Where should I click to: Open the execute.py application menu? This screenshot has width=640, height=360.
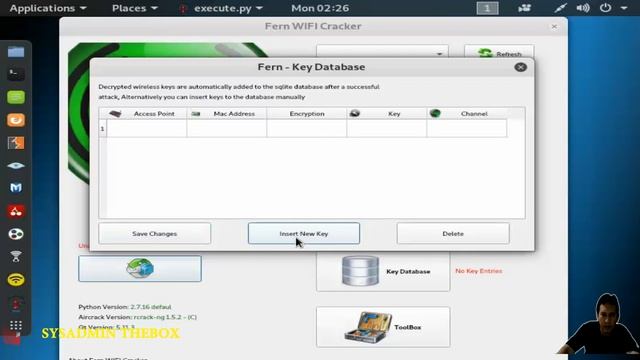(x=222, y=8)
